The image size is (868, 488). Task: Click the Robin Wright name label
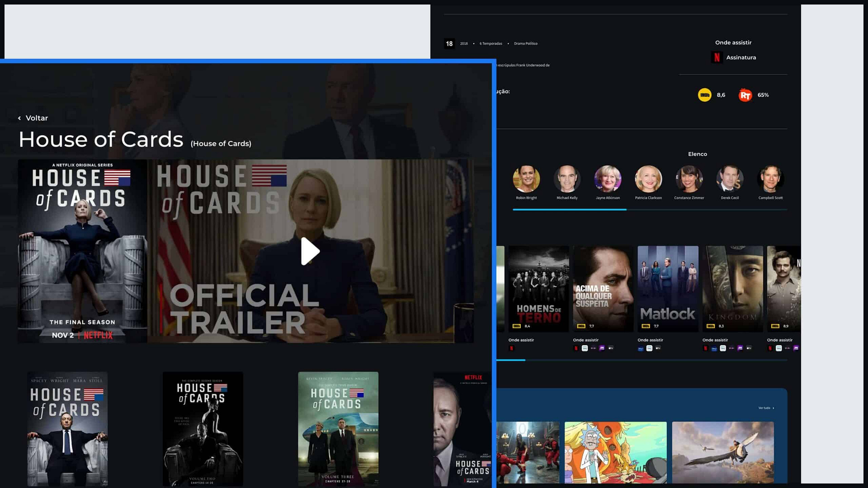(x=526, y=198)
